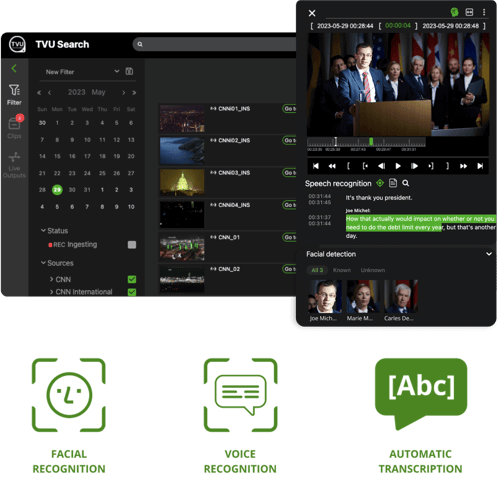Viewport: 500px width, 477px height.
Task: Click the save filter icon
Action: coord(129,71)
